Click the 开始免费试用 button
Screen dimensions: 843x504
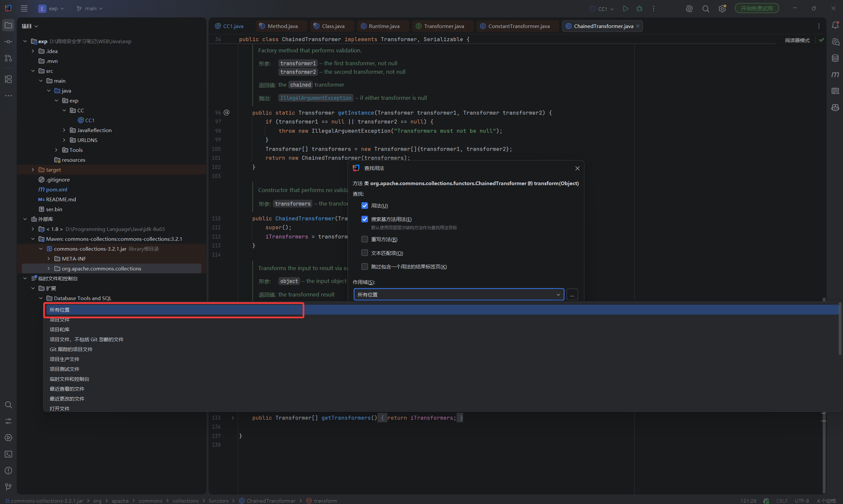tap(756, 9)
